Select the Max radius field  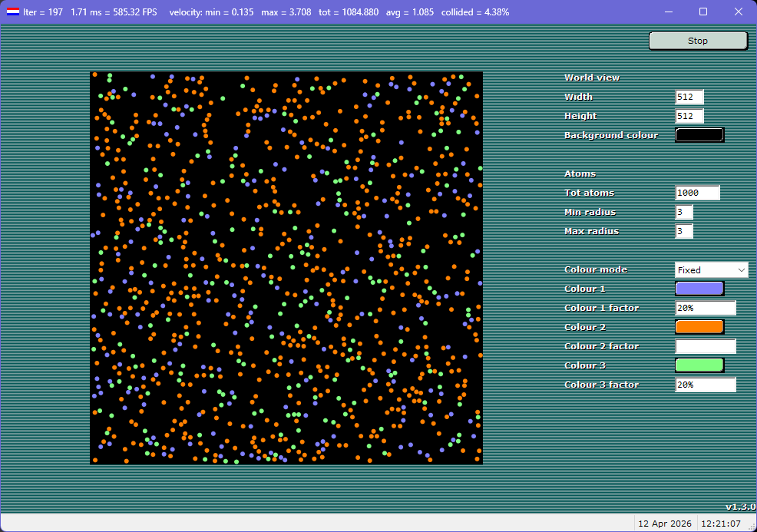(x=684, y=232)
